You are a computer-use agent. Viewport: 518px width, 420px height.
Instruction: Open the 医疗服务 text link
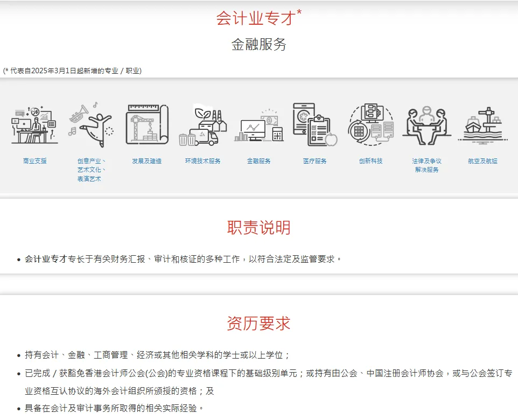(314, 161)
